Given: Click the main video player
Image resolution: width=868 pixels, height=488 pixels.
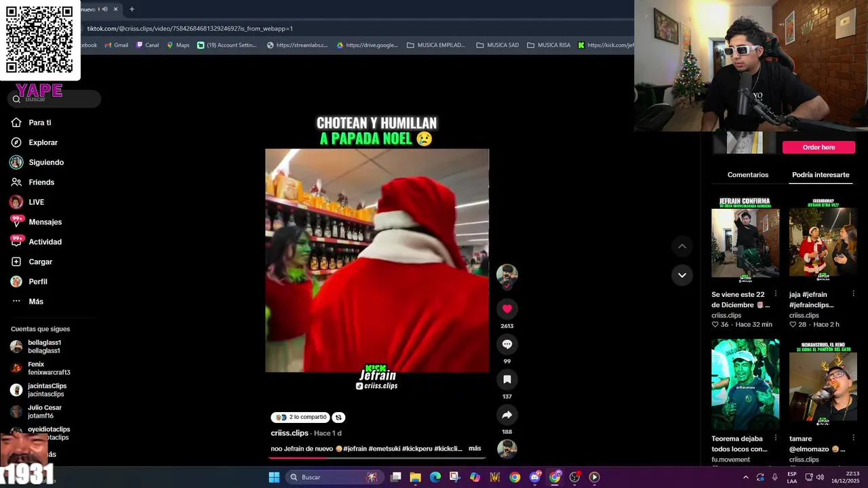Looking at the screenshot, I should pyautogui.click(x=377, y=261).
